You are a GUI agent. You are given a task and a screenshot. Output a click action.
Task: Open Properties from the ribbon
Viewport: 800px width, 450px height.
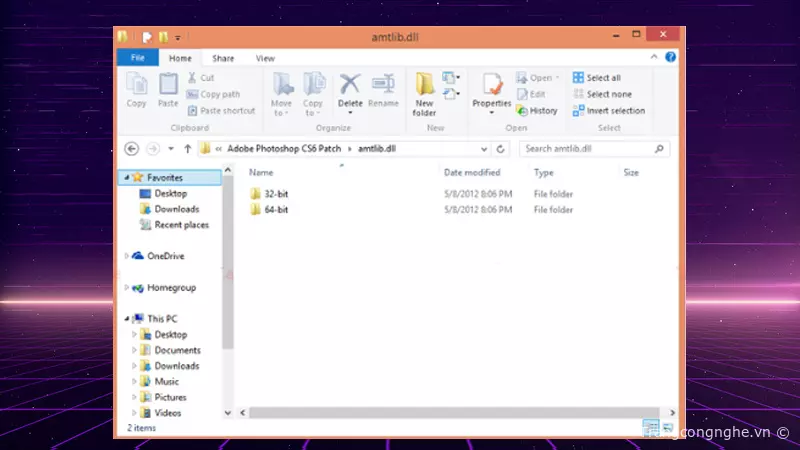pos(491,90)
